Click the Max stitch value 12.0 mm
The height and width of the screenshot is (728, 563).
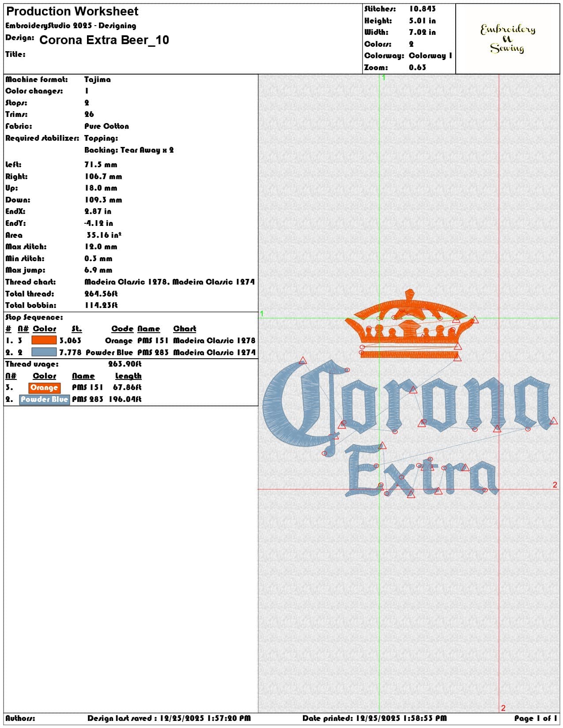pyautogui.click(x=101, y=247)
